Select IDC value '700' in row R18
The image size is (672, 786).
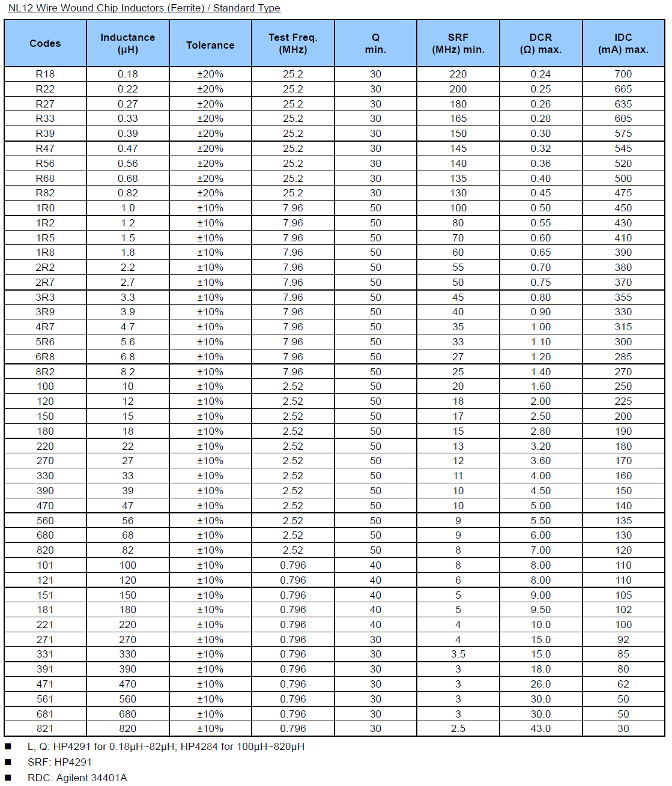(623, 74)
